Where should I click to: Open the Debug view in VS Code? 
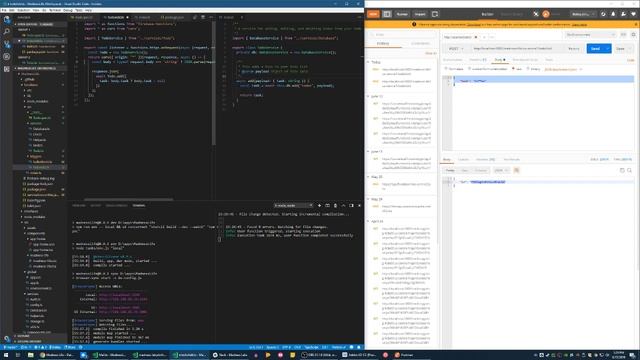[x=7, y=57]
